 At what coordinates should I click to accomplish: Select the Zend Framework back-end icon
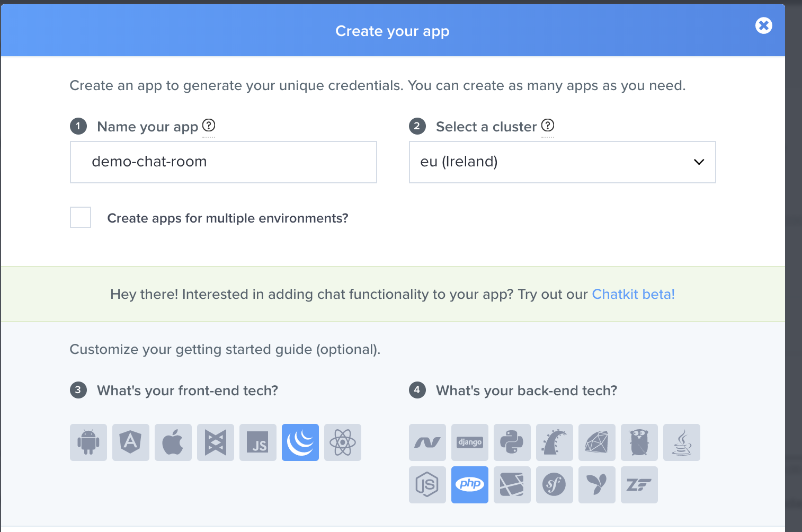tap(639, 485)
